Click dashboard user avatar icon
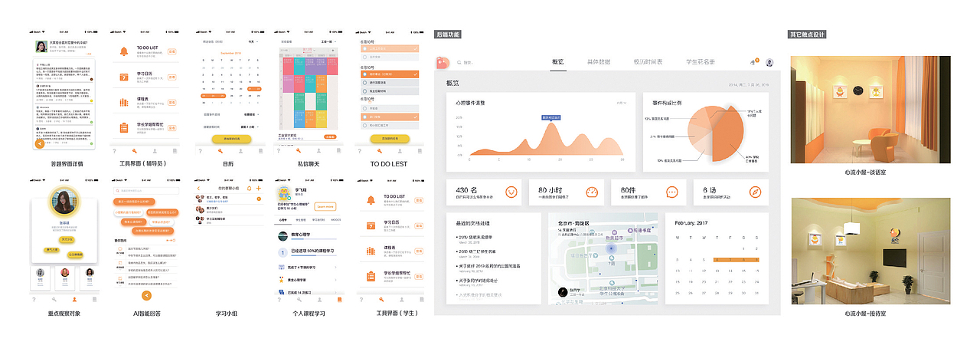 [769, 63]
